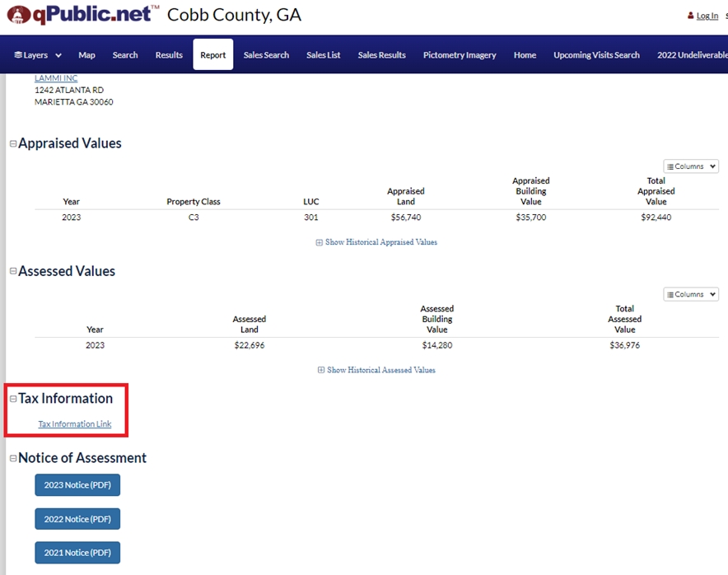
Task: Collapse the Appraised Values section
Action: (13, 143)
